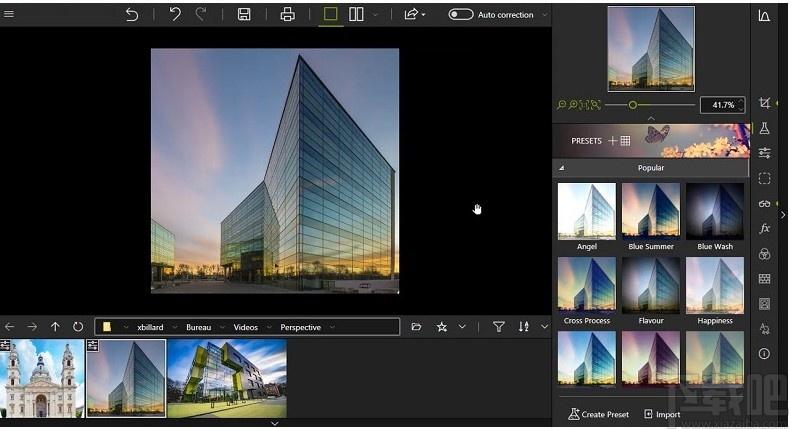Toggle presets grid view icon
Screen dimensions: 791x429
(625, 141)
